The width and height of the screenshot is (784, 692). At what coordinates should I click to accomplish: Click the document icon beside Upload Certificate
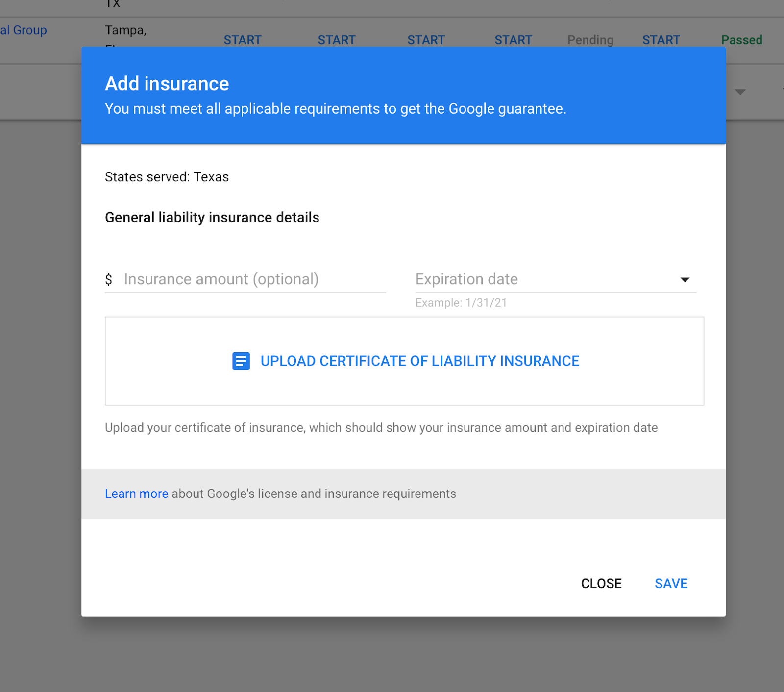coord(241,361)
